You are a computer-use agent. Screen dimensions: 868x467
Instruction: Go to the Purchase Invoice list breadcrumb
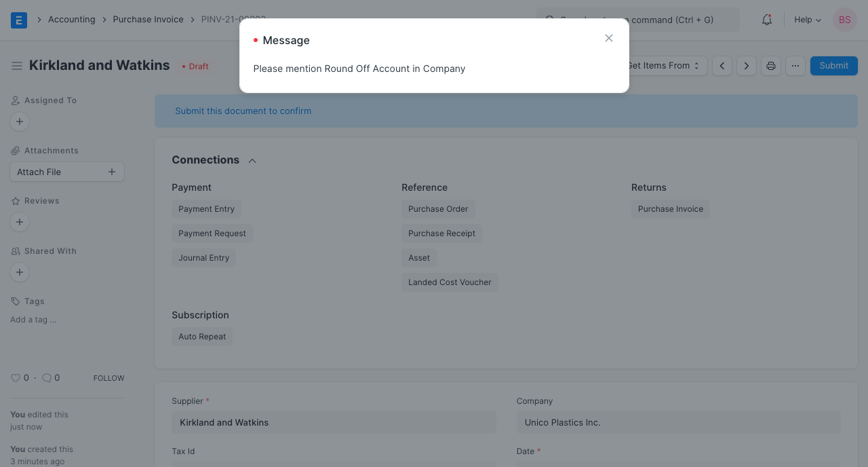148,19
